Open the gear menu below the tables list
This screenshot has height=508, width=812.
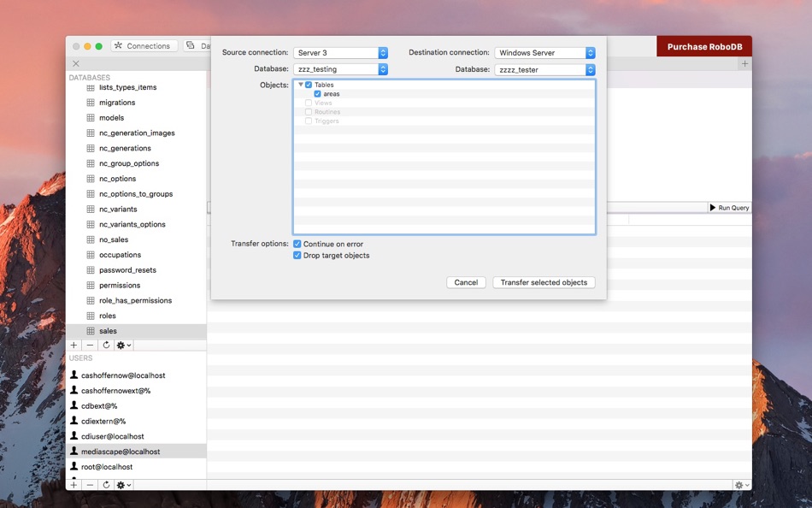tap(124, 346)
